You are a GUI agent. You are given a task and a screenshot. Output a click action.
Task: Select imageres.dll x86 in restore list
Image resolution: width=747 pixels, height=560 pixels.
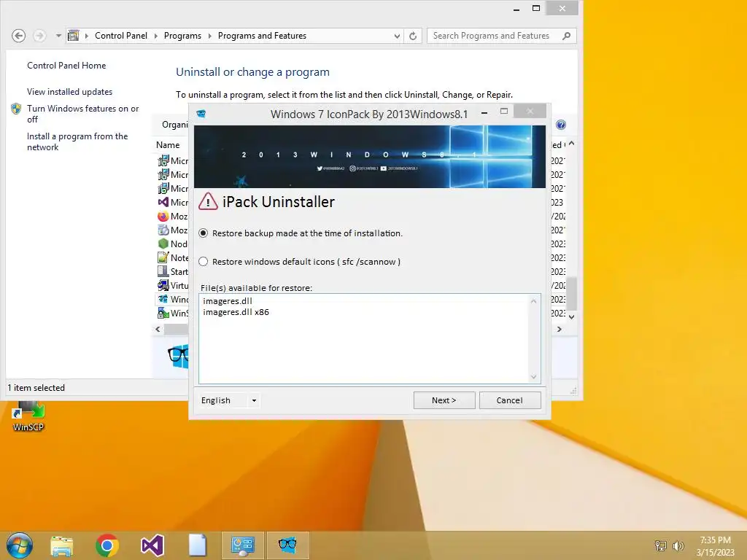pos(236,312)
